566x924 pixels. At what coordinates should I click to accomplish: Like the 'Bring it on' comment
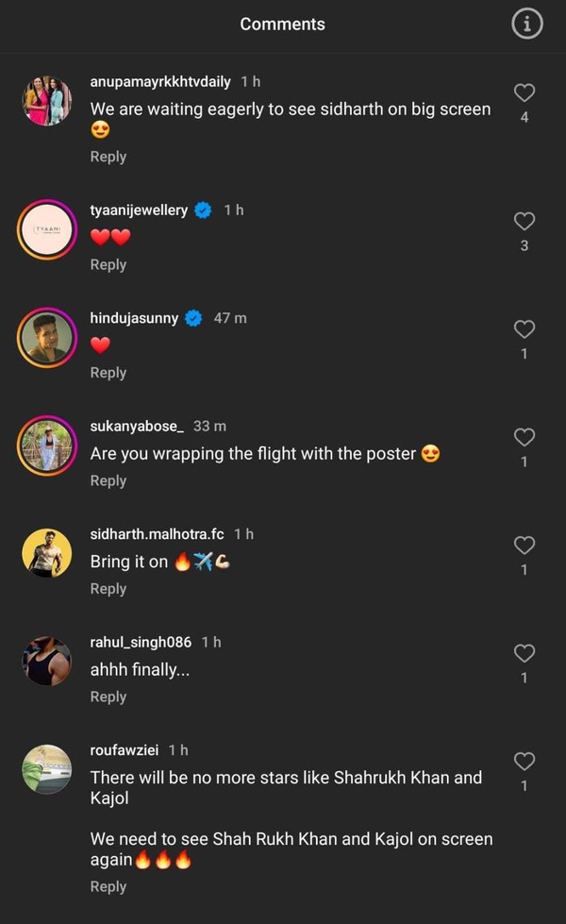click(x=524, y=545)
